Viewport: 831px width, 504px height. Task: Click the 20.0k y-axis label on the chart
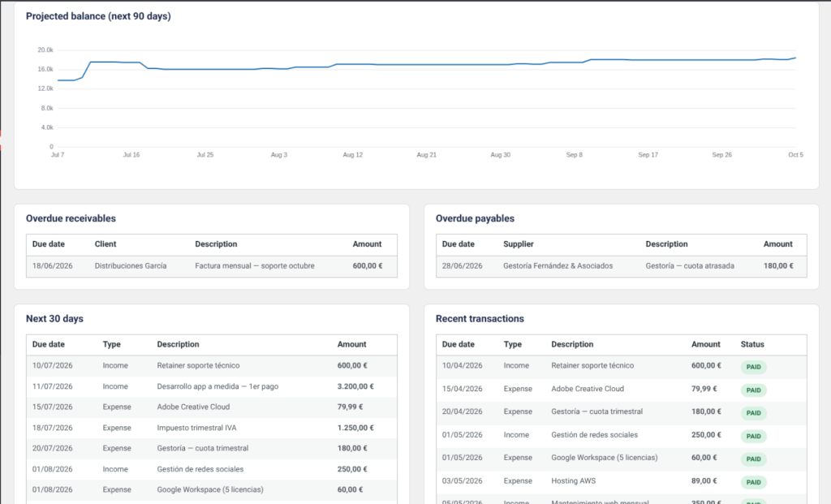click(x=45, y=50)
